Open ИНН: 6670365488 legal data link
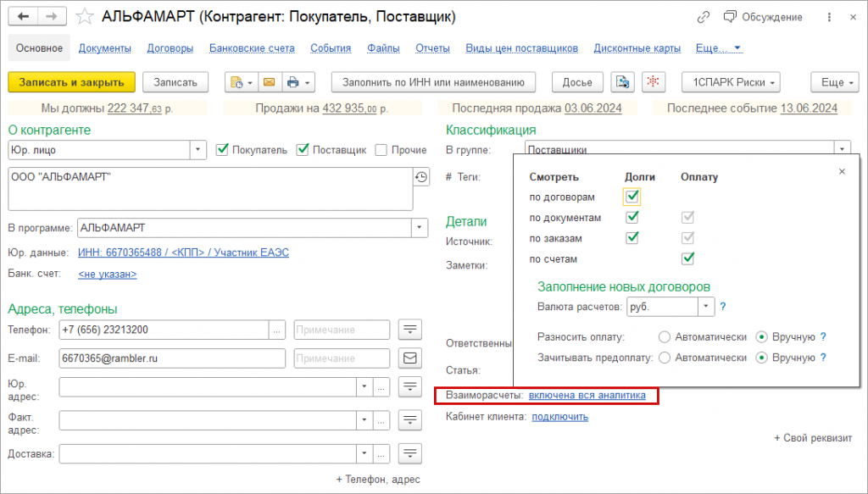Image resolution: width=868 pixels, height=494 pixels. click(x=183, y=253)
